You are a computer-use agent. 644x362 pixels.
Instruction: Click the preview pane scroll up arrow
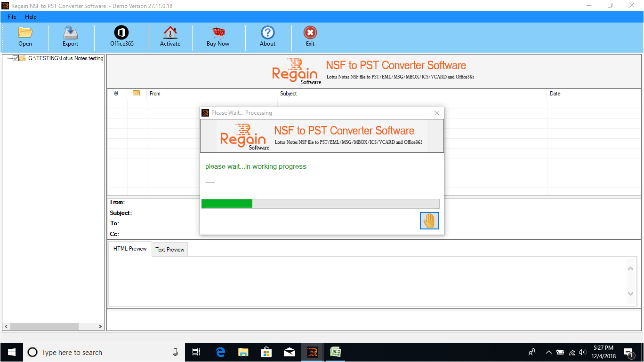coord(631,269)
